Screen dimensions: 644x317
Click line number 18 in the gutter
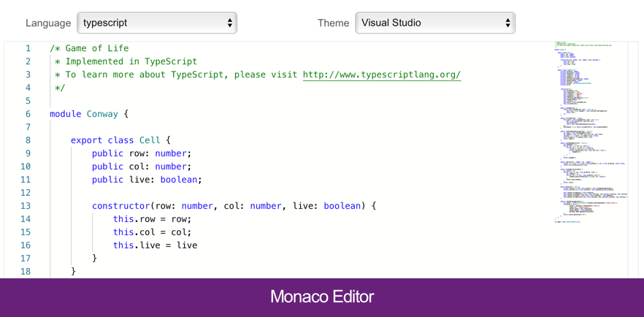coord(26,272)
